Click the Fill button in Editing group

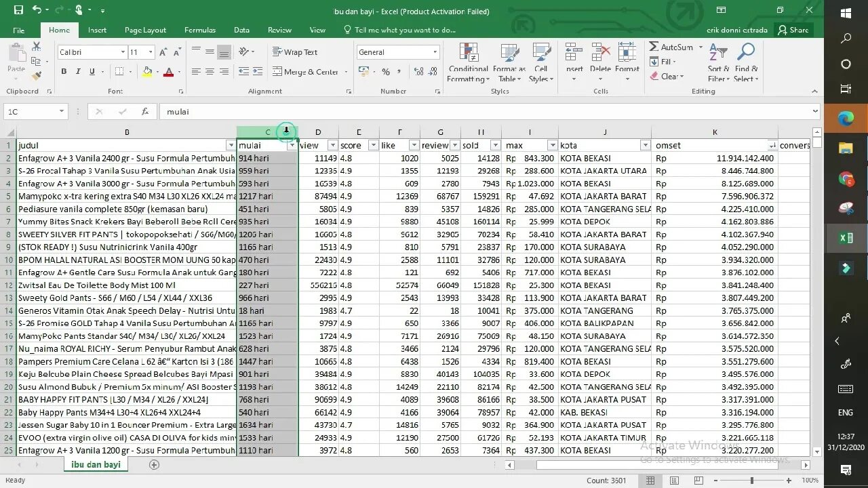[x=663, y=62]
